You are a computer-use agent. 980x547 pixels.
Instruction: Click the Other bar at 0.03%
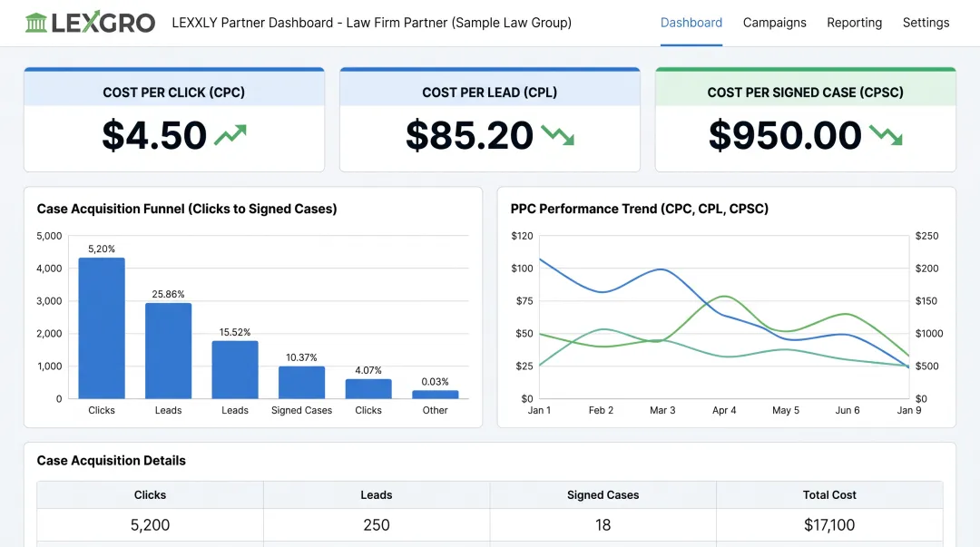coord(436,395)
